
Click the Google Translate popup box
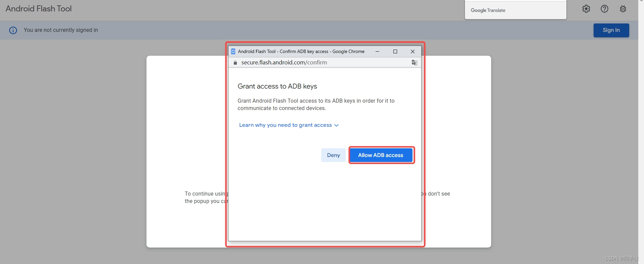click(515, 10)
